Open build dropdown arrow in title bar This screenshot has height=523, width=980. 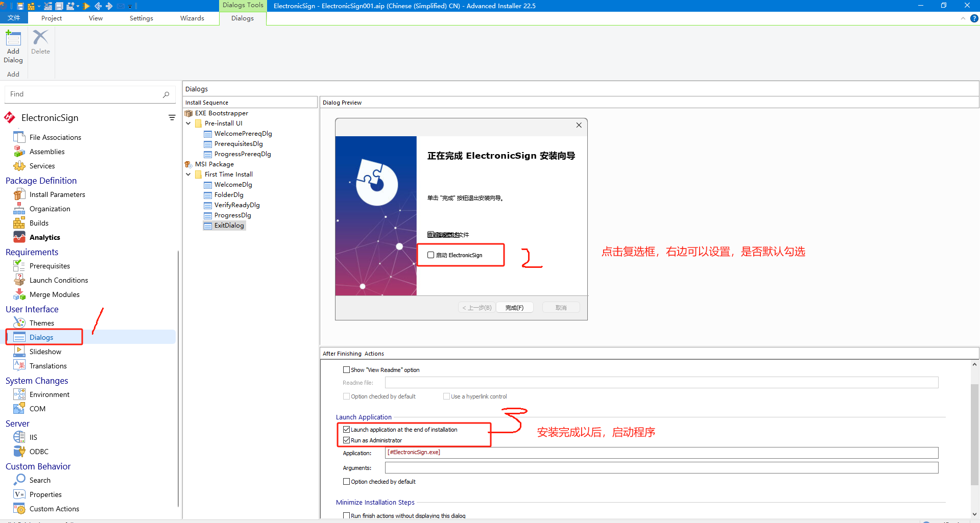click(x=39, y=6)
